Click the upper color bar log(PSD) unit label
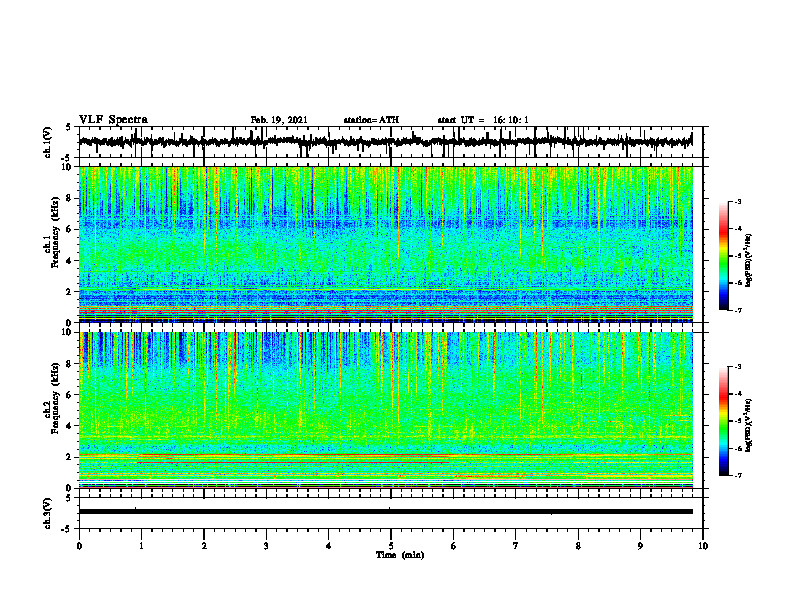Image resolution: width=792 pixels, height=612 pixels. click(x=749, y=260)
